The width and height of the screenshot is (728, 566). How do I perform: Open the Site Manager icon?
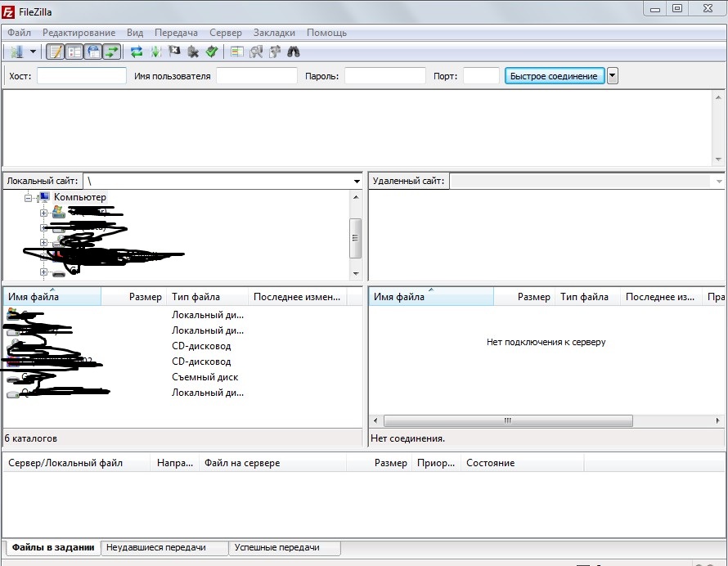(16, 52)
